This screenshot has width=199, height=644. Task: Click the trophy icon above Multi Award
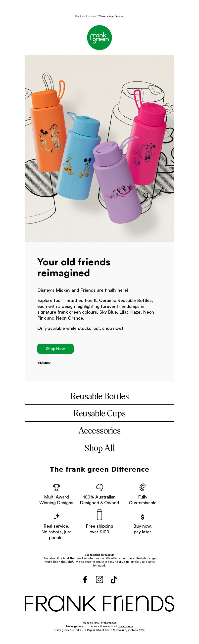pyautogui.click(x=56, y=487)
